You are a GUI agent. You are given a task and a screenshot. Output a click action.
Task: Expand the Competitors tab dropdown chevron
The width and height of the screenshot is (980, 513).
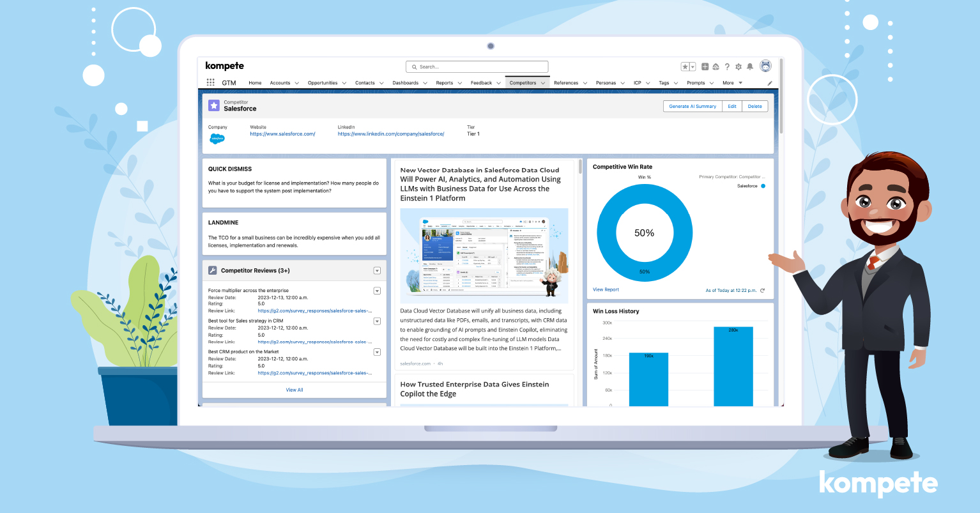click(543, 83)
